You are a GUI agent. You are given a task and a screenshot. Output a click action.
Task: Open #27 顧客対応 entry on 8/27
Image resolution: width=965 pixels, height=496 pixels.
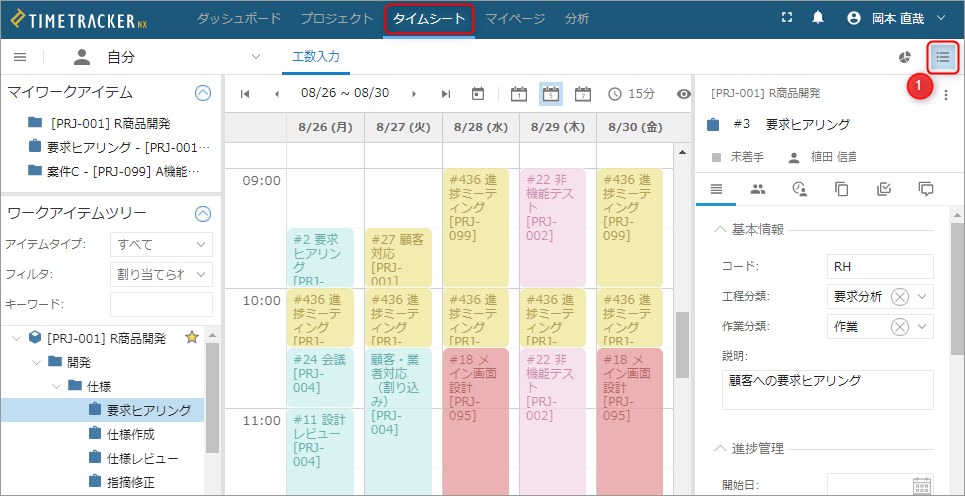(x=398, y=257)
